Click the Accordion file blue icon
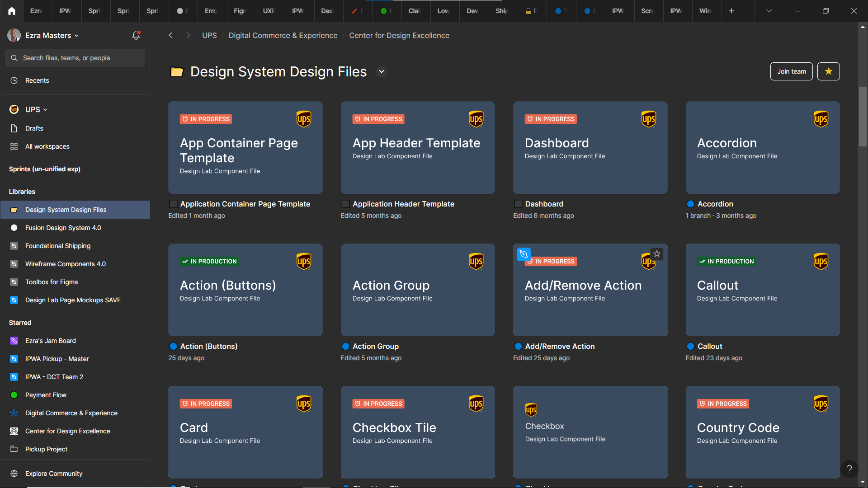The width and height of the screenshot is (868, 488). tap(690, 204)
